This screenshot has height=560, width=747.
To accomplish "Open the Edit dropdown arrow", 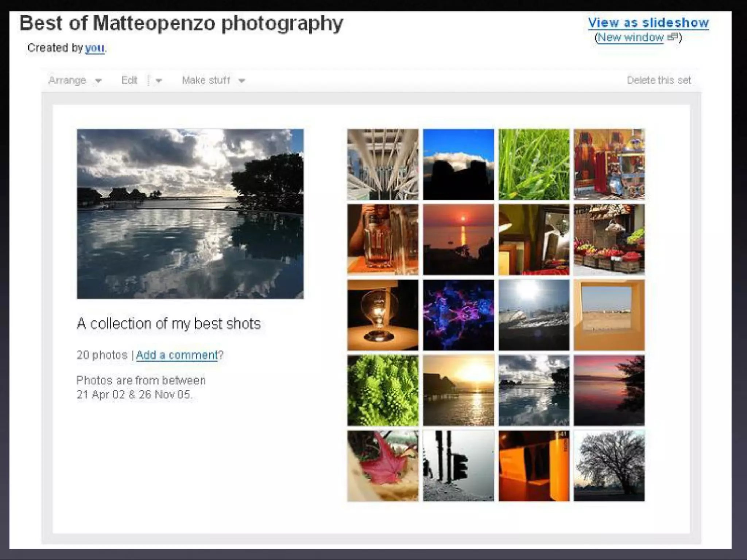I will (x=159, y=81).
